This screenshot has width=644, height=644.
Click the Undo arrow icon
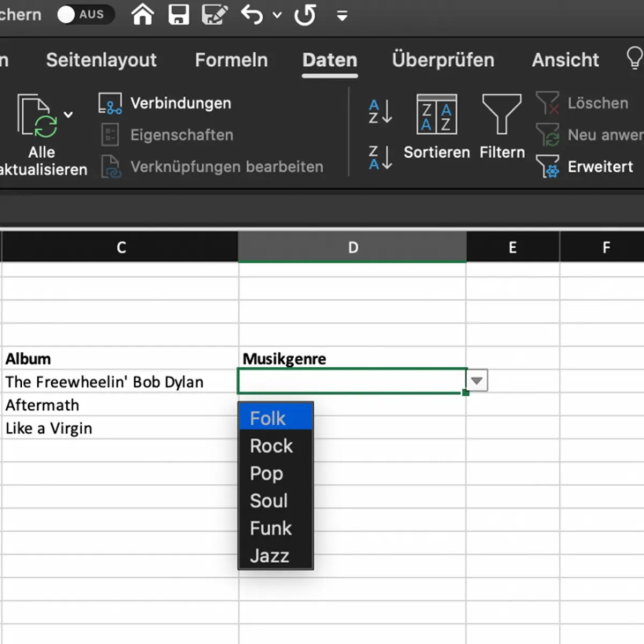tap(252, 14)
